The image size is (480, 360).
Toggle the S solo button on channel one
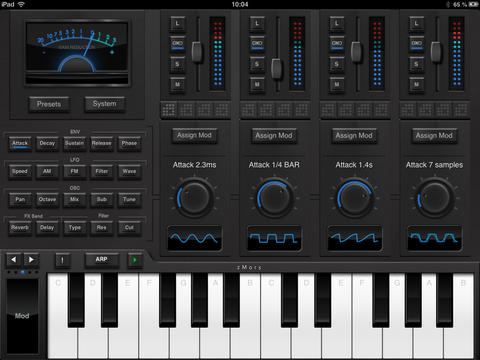[177, 64]
